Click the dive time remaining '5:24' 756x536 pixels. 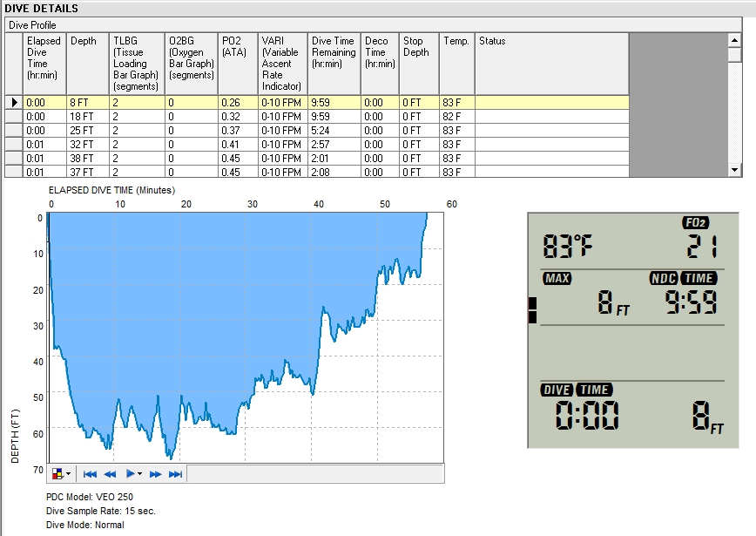(x=334, y=130)
